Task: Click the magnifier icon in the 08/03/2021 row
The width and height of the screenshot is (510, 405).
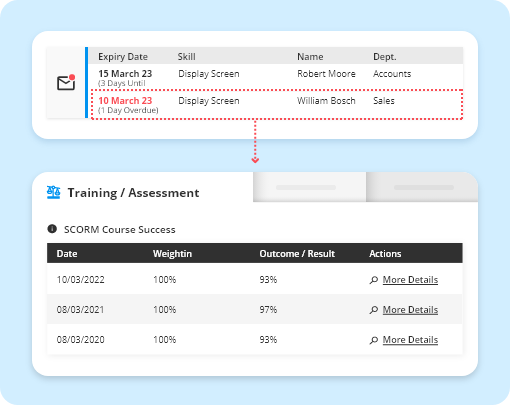Action: click(x=374, y=310)
